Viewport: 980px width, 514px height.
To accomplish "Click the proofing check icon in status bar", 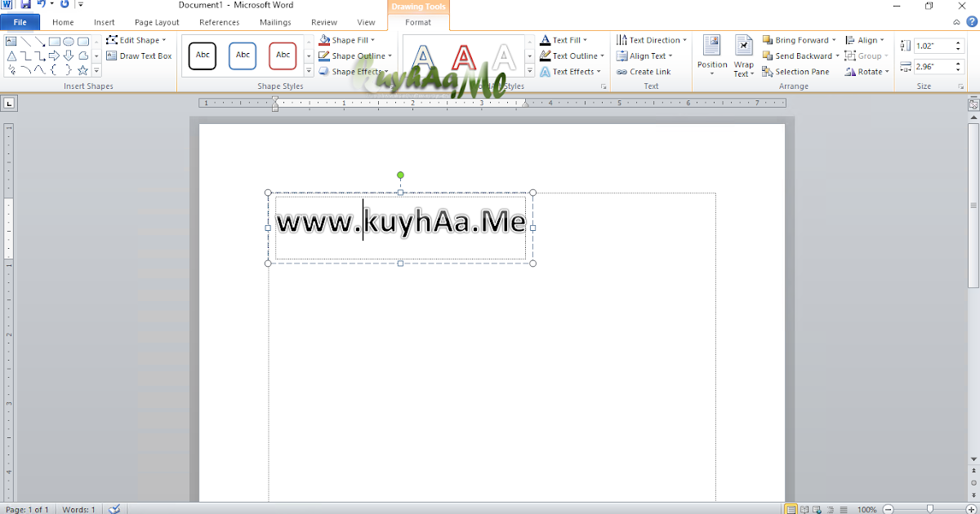I will click(114, 509).
